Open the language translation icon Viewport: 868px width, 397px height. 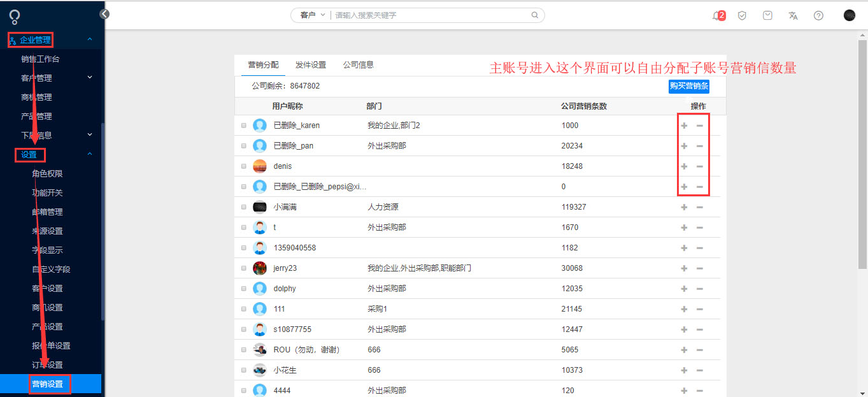[x=793, y=15]
